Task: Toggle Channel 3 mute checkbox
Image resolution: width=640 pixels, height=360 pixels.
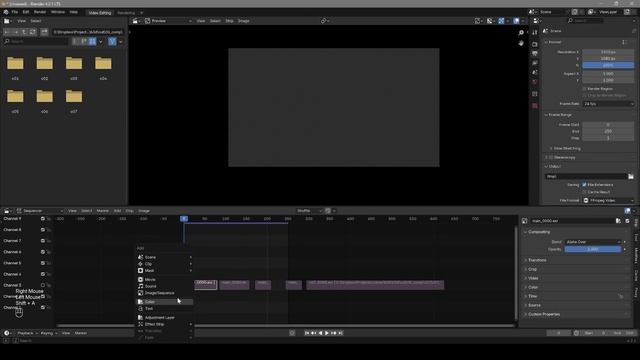Action: (43, 285)
